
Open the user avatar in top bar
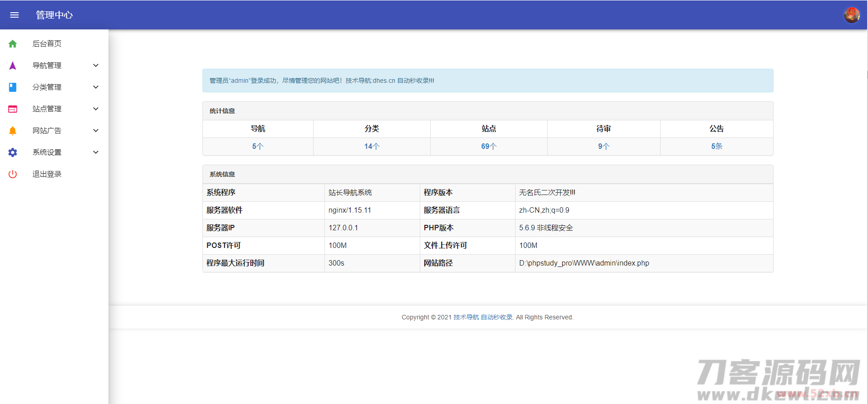tap(852, 15)
